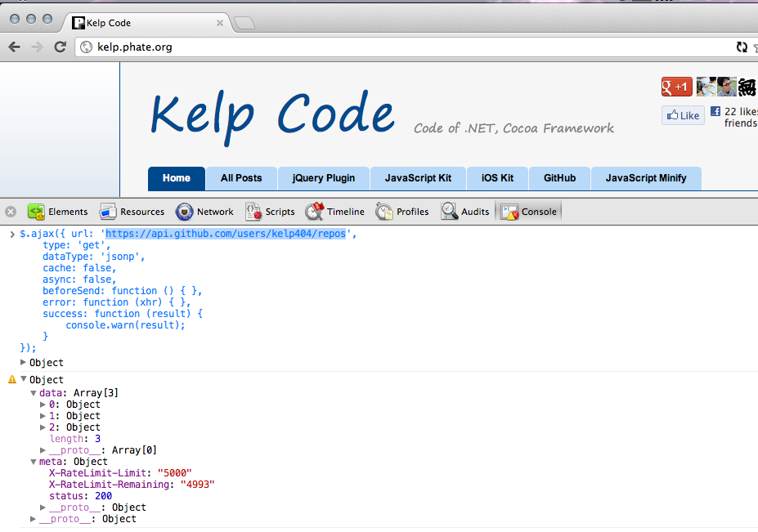Open the Network panel icon
Viewport: 758px width, 532px height.
[184, 212]
